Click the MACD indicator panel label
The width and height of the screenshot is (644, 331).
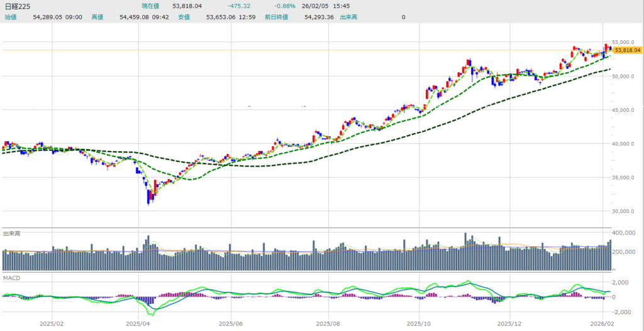11,277
